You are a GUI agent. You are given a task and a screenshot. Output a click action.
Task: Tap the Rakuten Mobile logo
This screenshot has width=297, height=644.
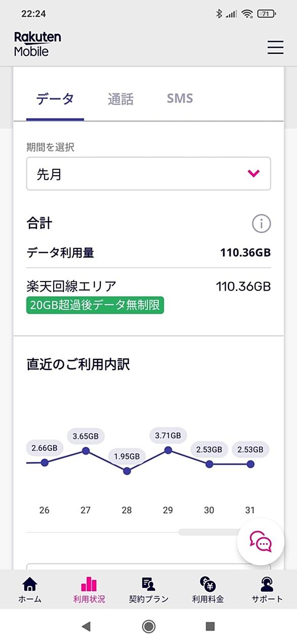pos(38,44)
